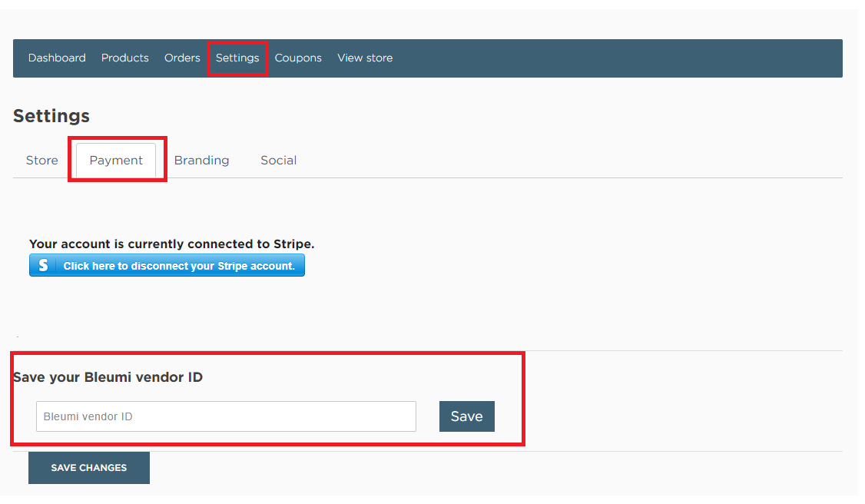
Task: Click the Settings page heading
Action: point(51,116)
